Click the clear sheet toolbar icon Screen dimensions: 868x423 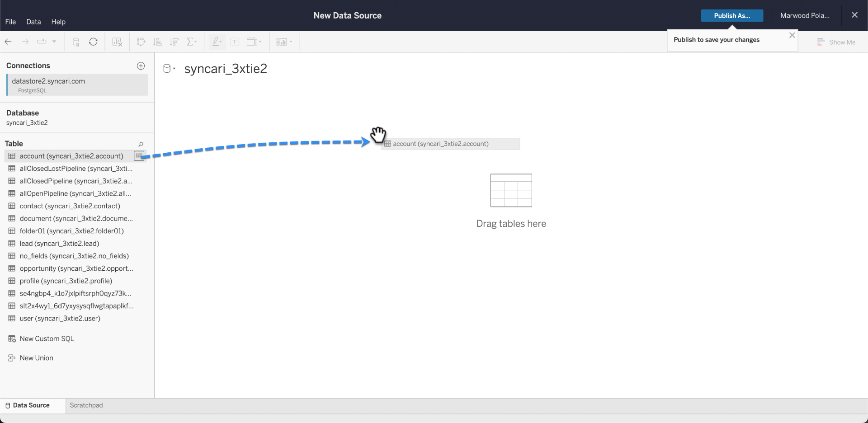(117, 42)
